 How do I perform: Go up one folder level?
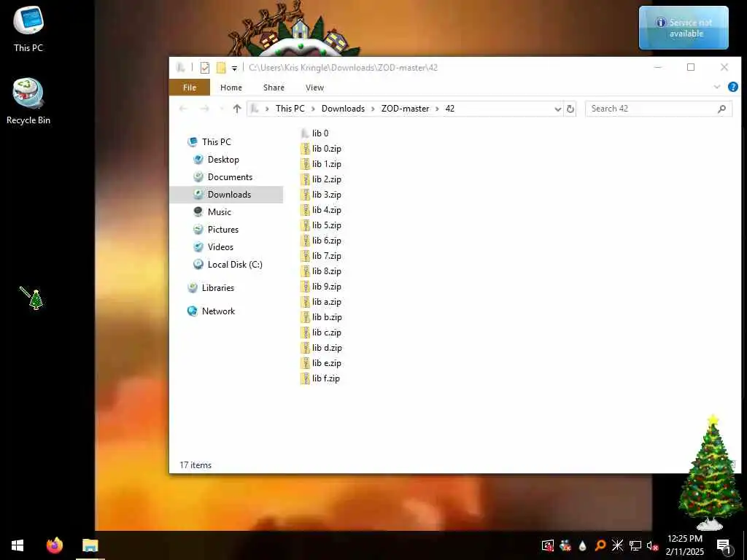coord(237,109)
